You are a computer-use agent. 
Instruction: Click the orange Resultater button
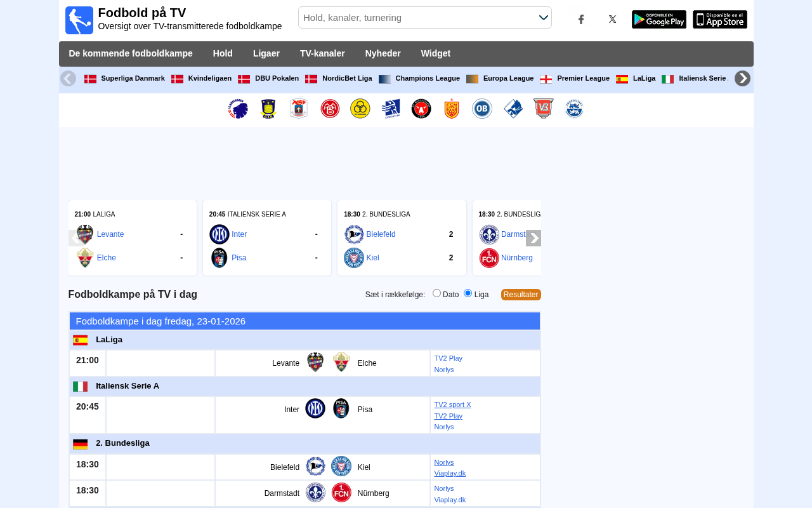coord(521,295)
